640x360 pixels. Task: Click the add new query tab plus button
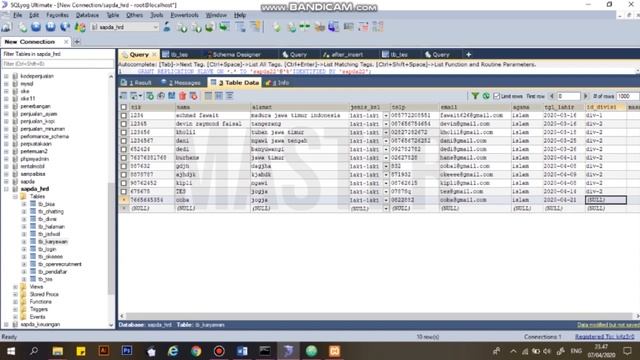[469, 54]
